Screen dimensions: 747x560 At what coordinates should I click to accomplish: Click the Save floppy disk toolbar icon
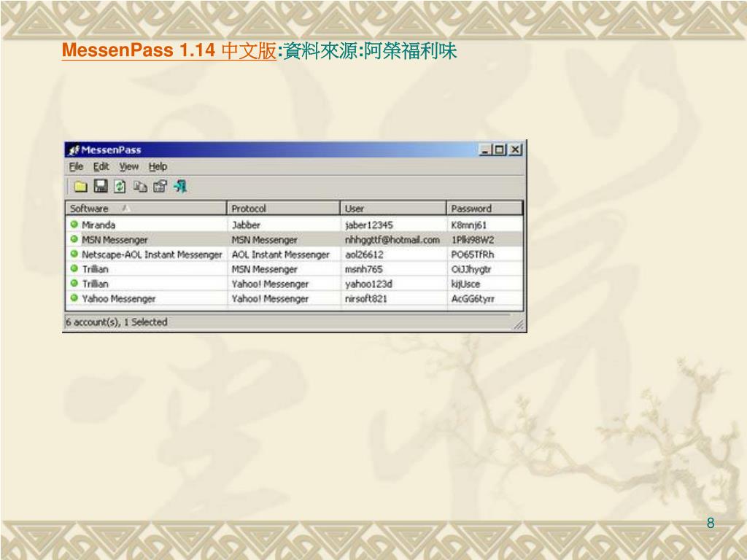click(x=101, y=186)
